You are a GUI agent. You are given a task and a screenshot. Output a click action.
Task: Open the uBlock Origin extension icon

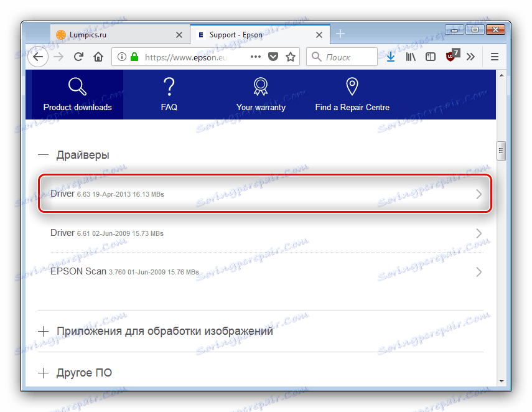click(452, 55)
